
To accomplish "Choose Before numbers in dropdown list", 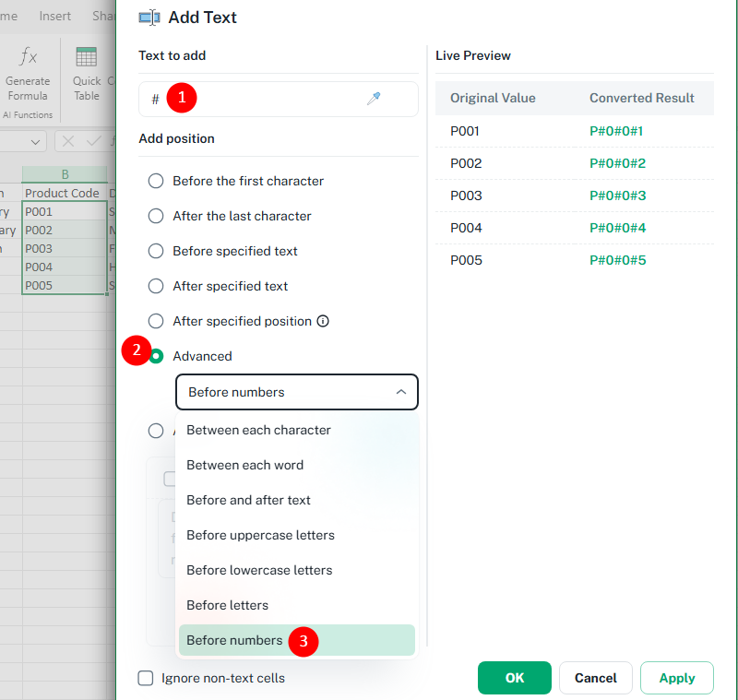I will (x=297, y=640).
